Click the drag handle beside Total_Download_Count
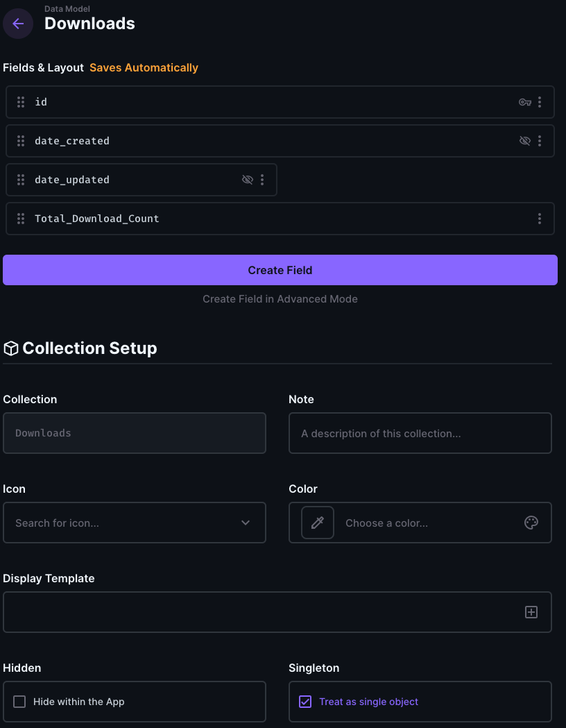Screen dimensions: 566x728 [21, 218]
